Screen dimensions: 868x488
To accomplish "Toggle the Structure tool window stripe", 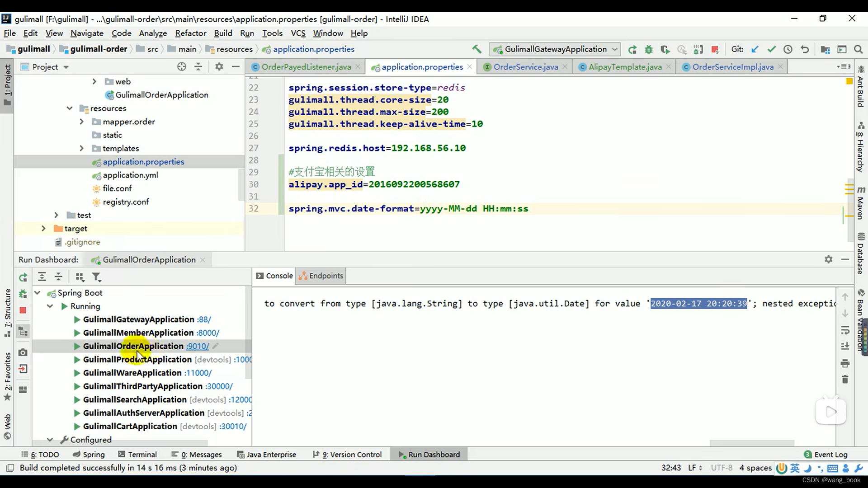I will tap(7, 313).
